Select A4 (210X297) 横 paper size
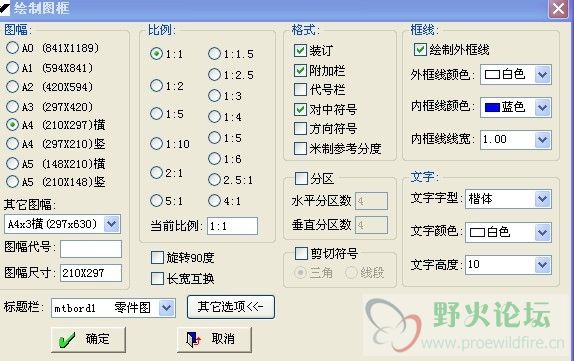The image size is (574, 361). point(12,125)
